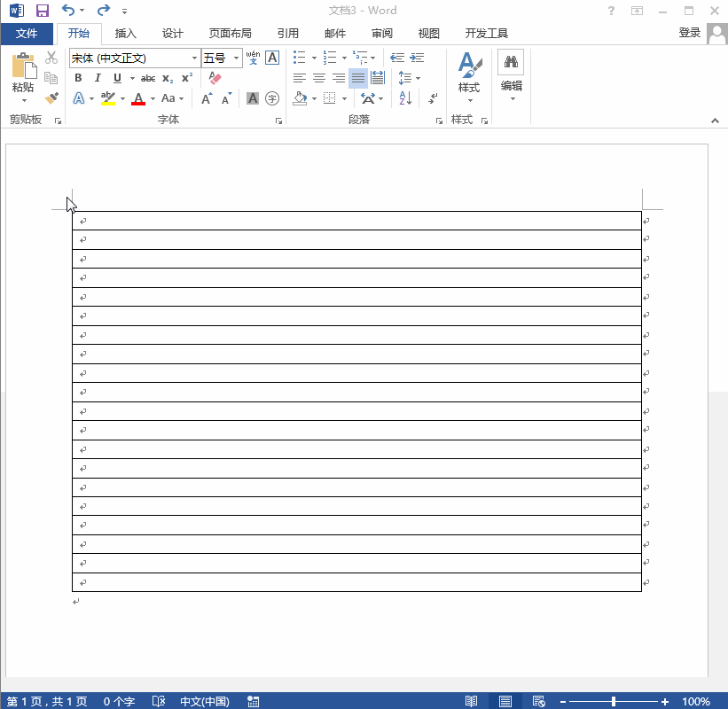Click the zoom slider handle

click(614, 701)
